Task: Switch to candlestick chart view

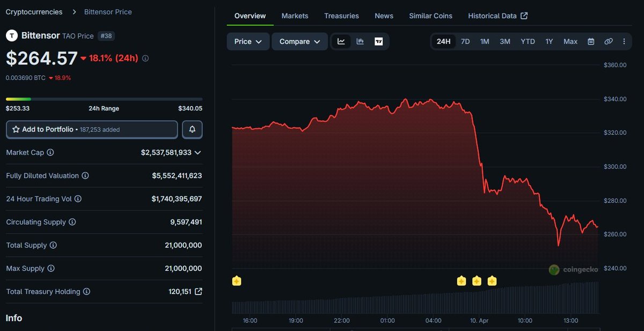Action: click(x=360, y=41)
